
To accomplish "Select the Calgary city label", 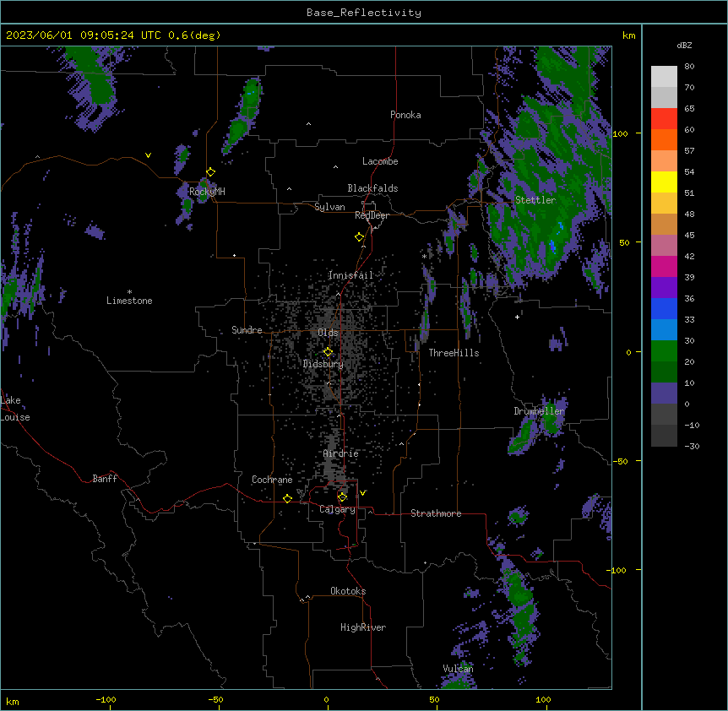I will [337, 509].
